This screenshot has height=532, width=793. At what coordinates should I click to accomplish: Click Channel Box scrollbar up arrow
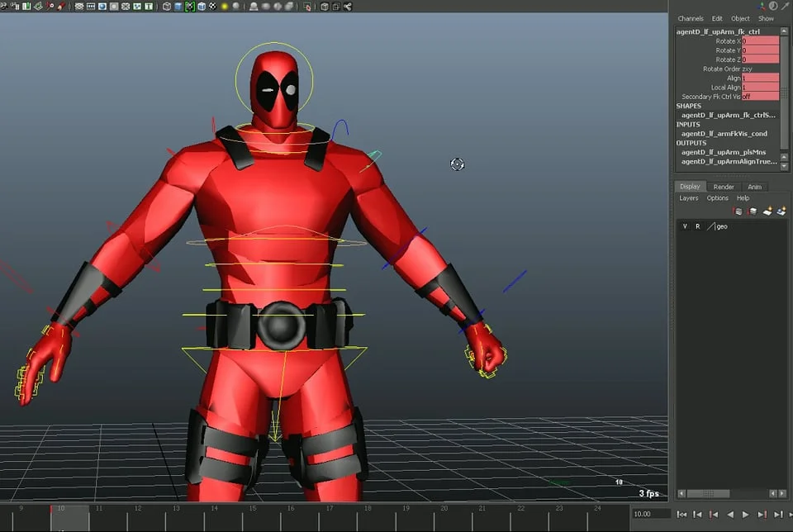[784, 31]
